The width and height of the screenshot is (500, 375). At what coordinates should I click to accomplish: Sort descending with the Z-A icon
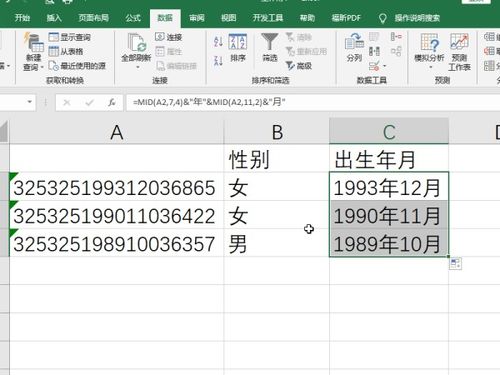click(x=218, y=60)
